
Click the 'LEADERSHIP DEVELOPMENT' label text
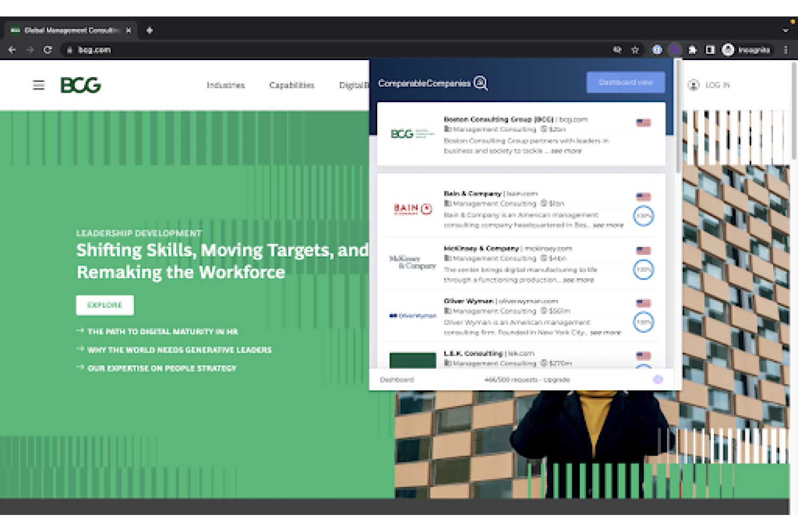click(139, 233)
